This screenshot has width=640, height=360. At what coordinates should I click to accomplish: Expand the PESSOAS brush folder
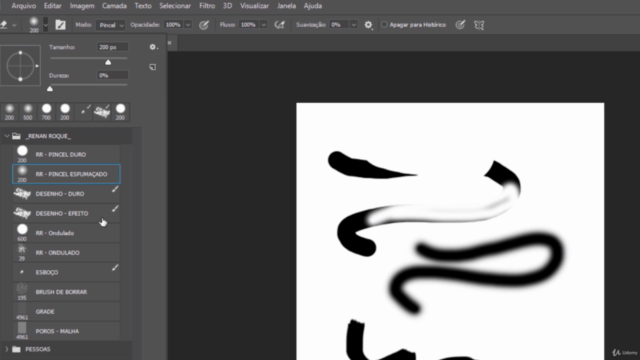pyautogui.click(x=7, y=349)
